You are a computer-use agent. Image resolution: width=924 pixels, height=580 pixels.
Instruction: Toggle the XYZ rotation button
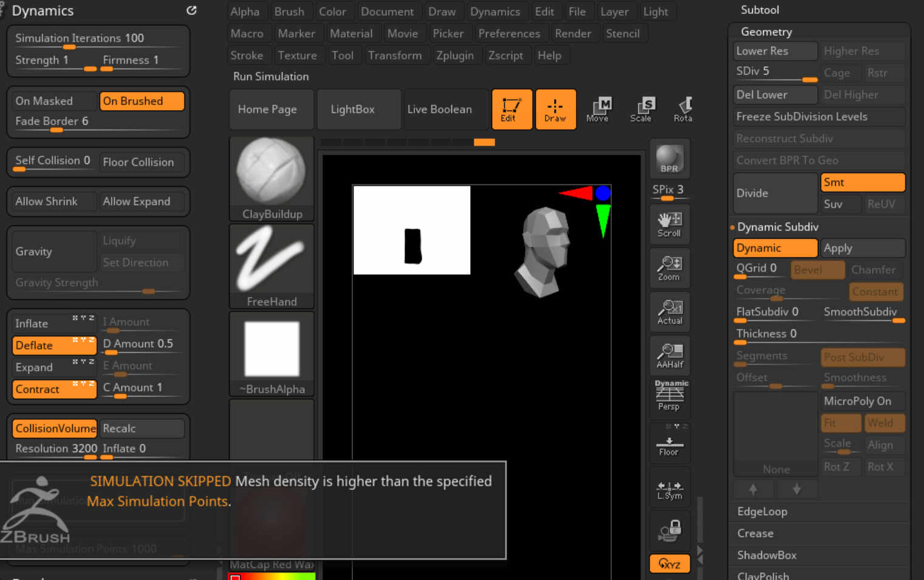coord(669,564)
